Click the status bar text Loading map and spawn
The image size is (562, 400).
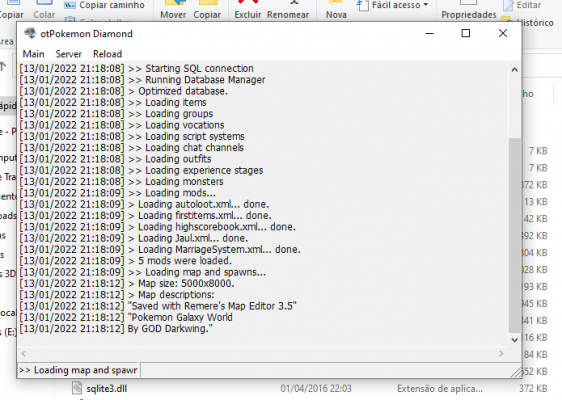78,370
